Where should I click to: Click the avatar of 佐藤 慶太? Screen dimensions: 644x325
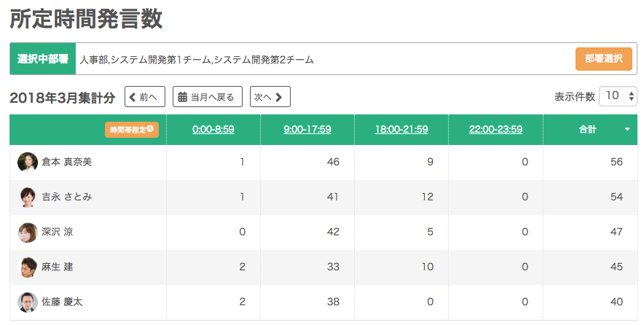(x=28, y=302)
